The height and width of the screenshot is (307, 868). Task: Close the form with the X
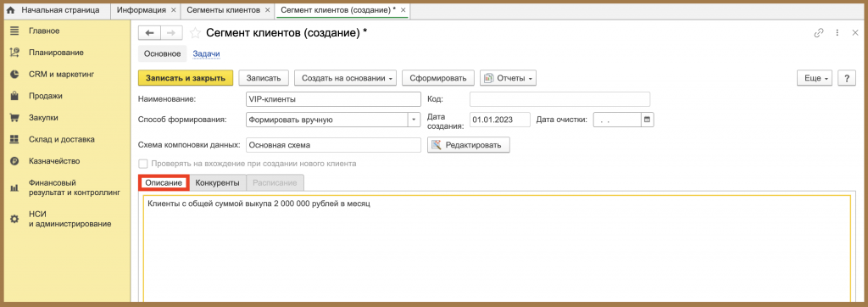(854, 33)
